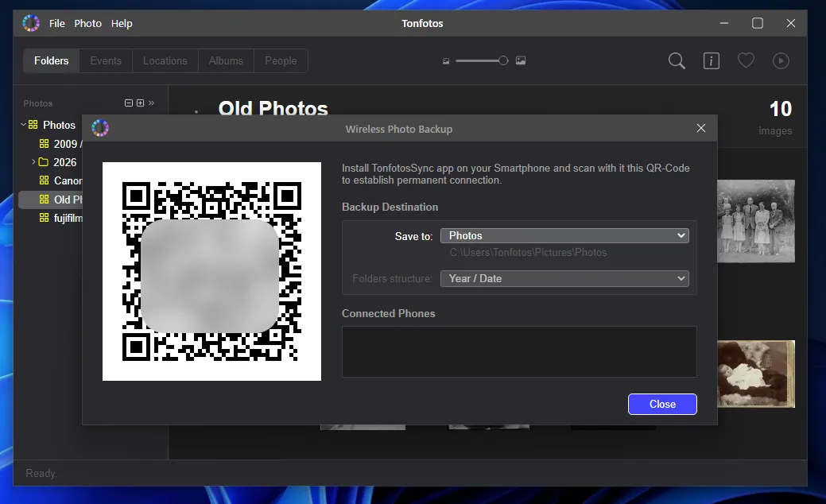Adjust the thumbnail size slider handle
Viewport: 826px width, 504px height.
point(503,60)
